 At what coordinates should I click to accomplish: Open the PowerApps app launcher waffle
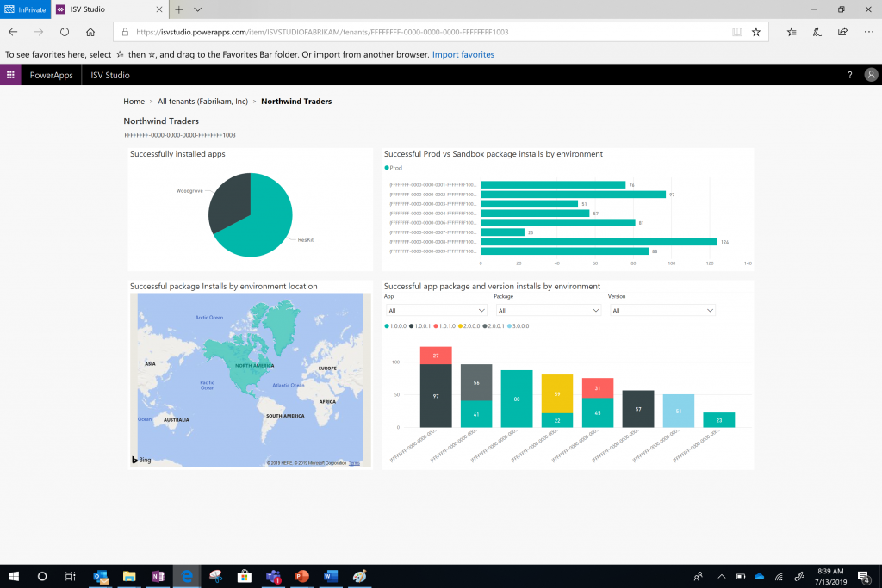(10, 75)
